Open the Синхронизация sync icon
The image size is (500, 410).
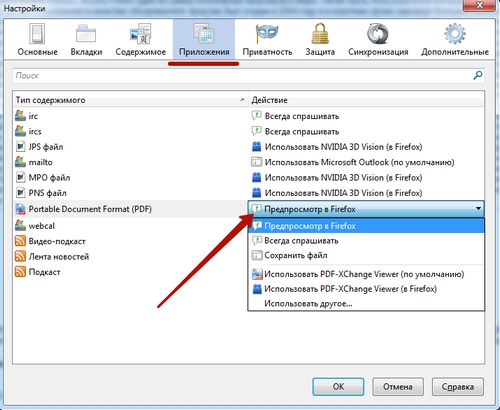pos(378,34)
